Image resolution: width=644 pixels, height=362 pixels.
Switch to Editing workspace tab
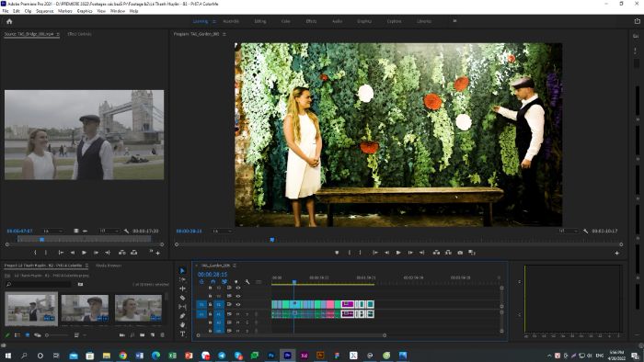pyautogui.click(x=260, y=21)
